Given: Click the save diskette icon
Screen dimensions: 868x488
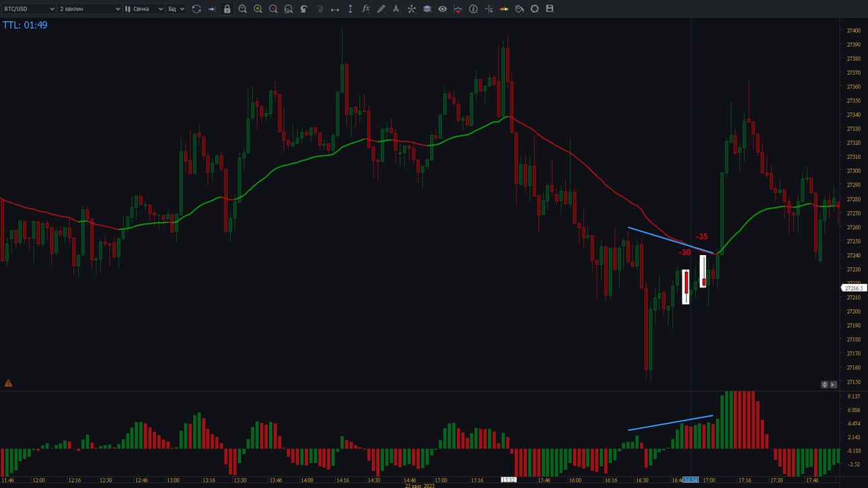Looking at the screenshot, I should [550, 9].
